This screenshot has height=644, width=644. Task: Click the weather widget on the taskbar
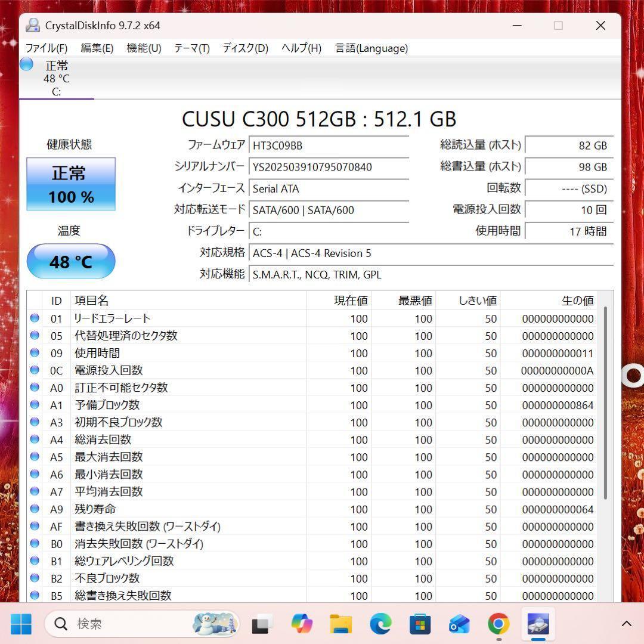coord(215,624)
